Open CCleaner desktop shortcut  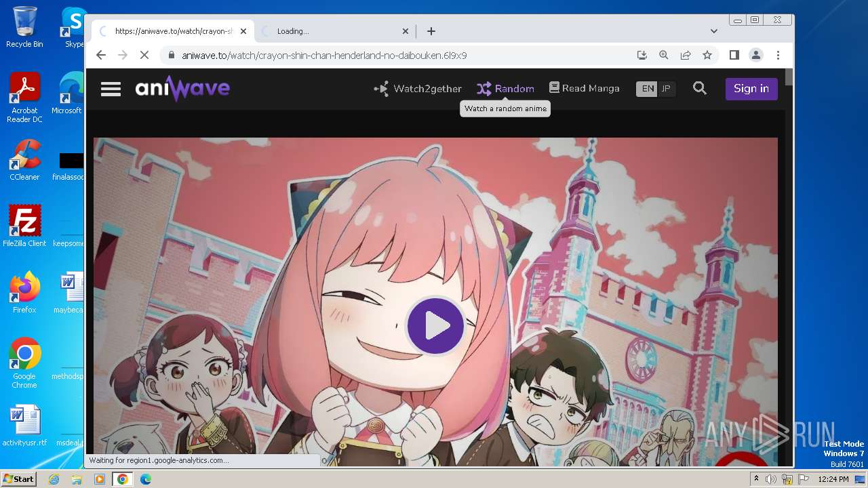coord(24,160)
